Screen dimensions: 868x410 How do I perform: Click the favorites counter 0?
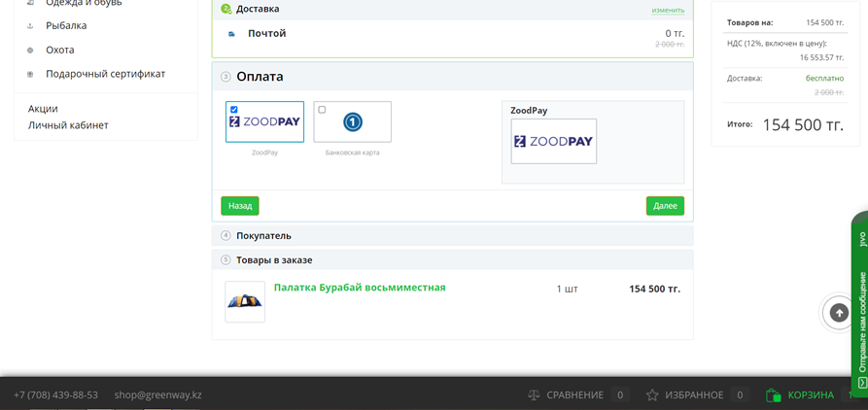(740, 395)
